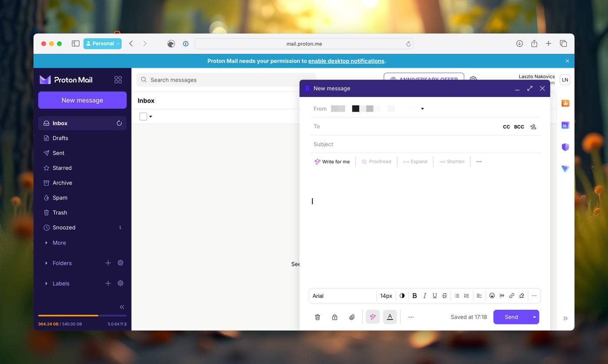Toggle bold formatting

coord(415,296)
